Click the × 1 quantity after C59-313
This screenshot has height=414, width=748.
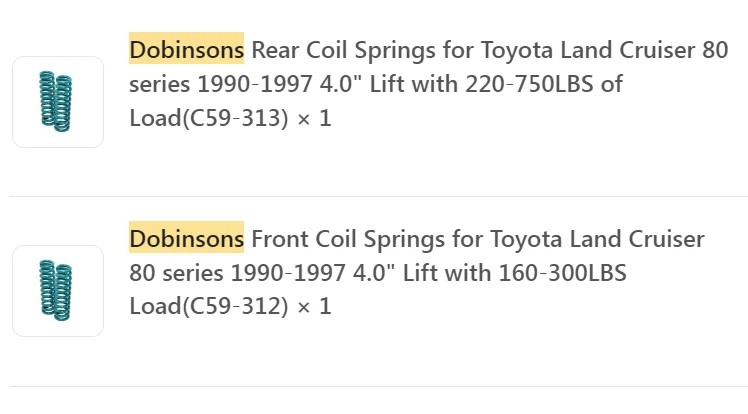point(314,119)
